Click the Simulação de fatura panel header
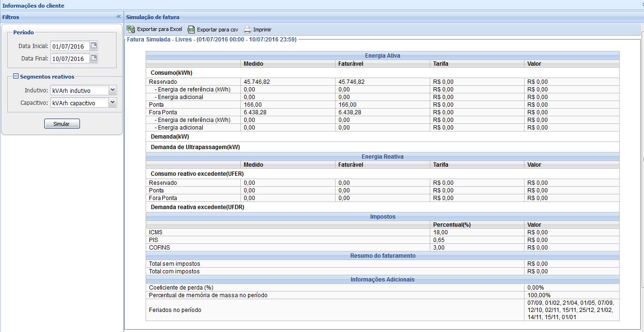Screen dimensions: 644x332 [152, 17]
